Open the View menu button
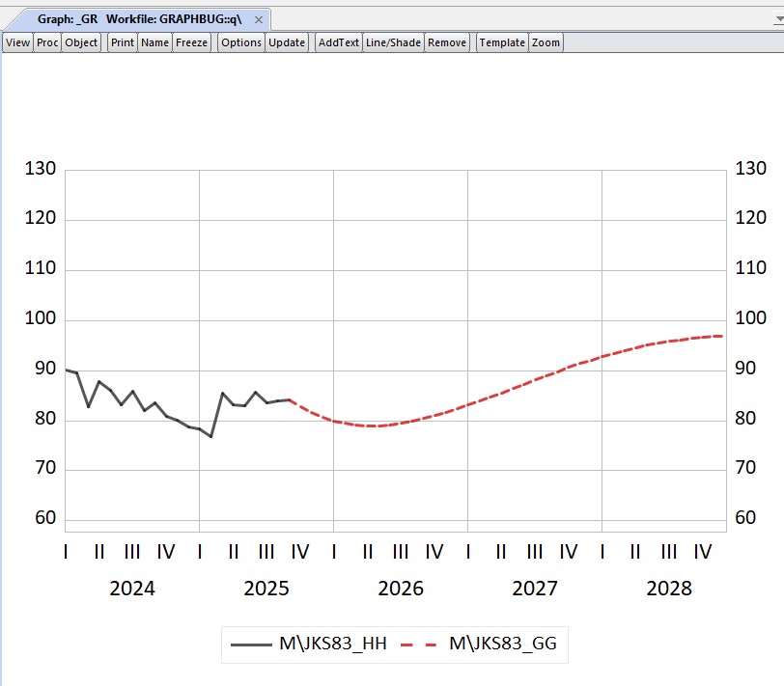Viewport: 784px width, 686px height. tap(17, 42)
